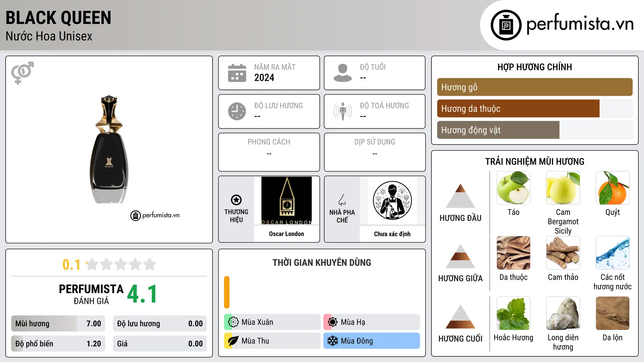Click the orange 0.1 user rating

[71, 265]
